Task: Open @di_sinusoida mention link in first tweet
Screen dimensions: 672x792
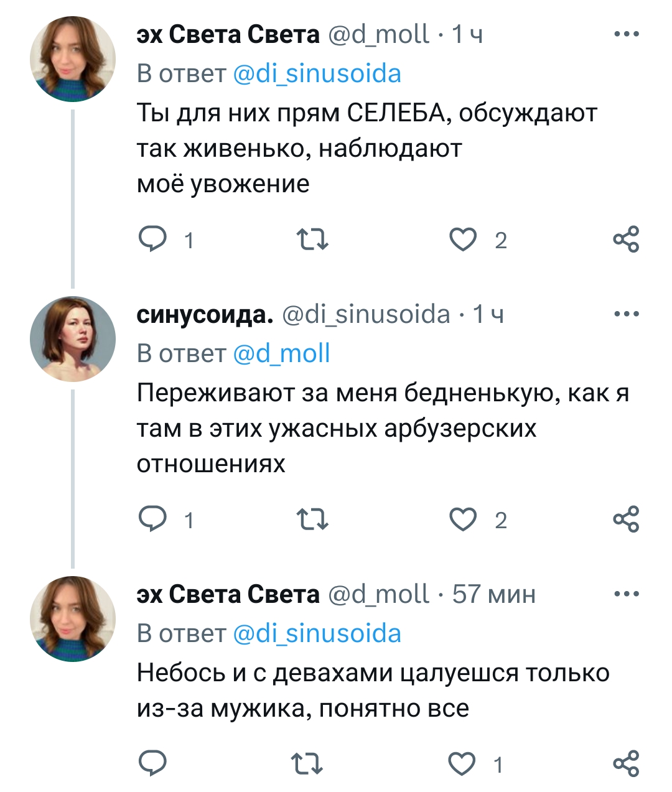Action: pyautogui.click(x=317, y=73)
